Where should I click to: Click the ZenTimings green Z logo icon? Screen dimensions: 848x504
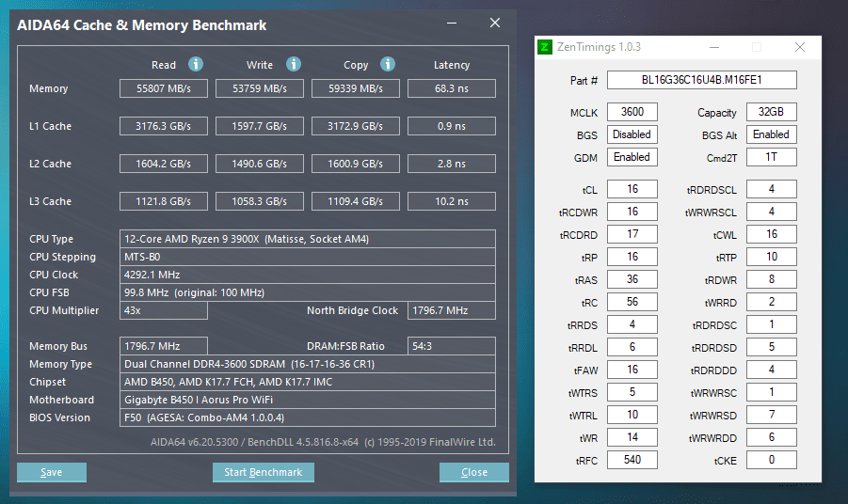click(x=545, y=47)
